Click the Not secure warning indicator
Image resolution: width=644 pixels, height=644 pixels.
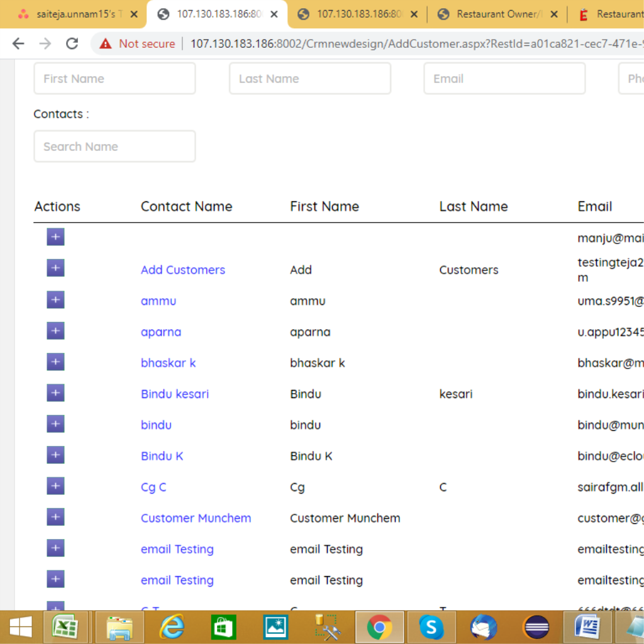point(137,43)
